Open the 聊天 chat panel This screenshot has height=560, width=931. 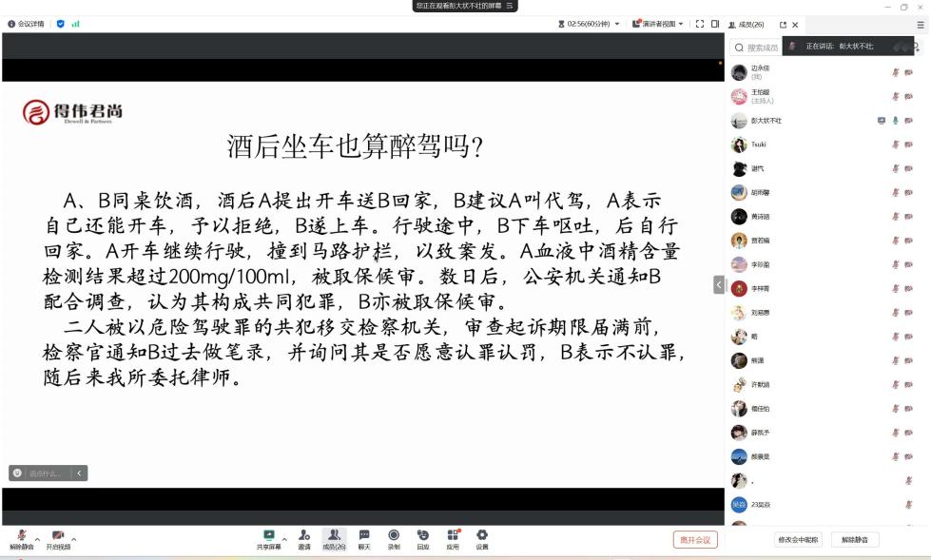click(x=364, y=539)
